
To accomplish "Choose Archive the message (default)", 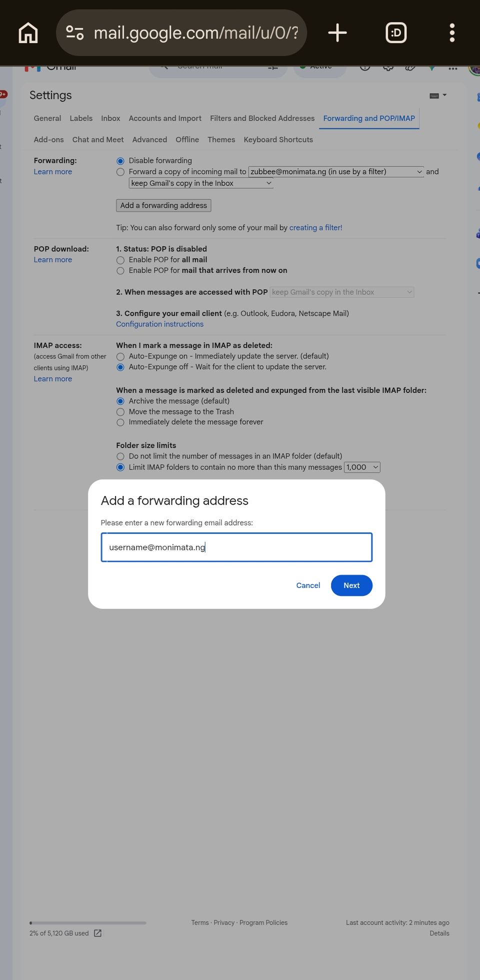I will 120,401.
